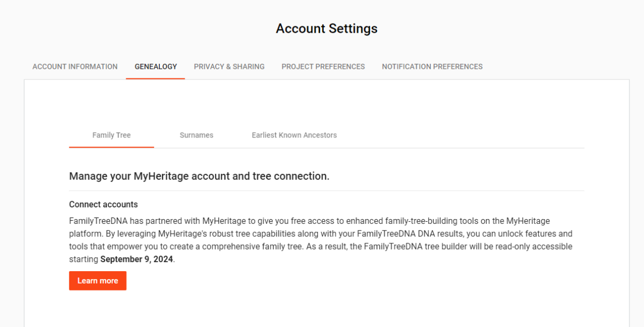This screenshot has width=644, height=327.
Task: Switch to Privacy & Sharing tab
Action: point(229,67)
